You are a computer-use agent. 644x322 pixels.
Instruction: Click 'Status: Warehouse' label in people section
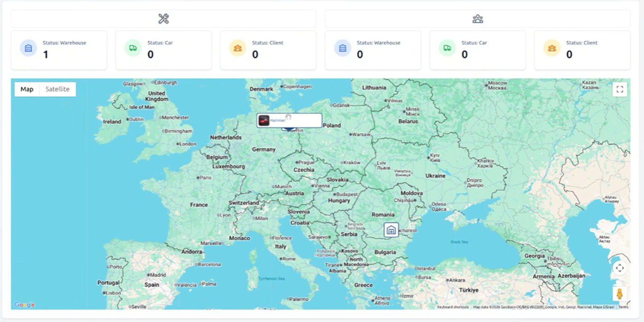coord(379,43)
